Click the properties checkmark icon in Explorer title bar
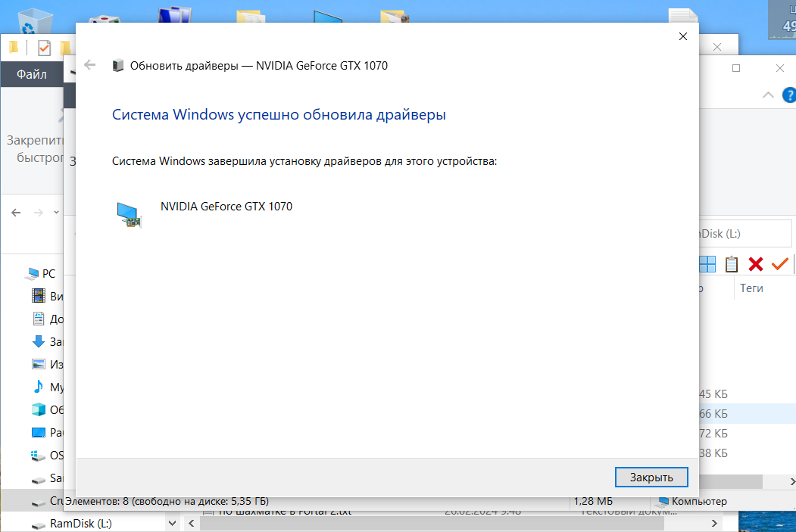Screen dimensions: 796x532 (x=44, y=48)
